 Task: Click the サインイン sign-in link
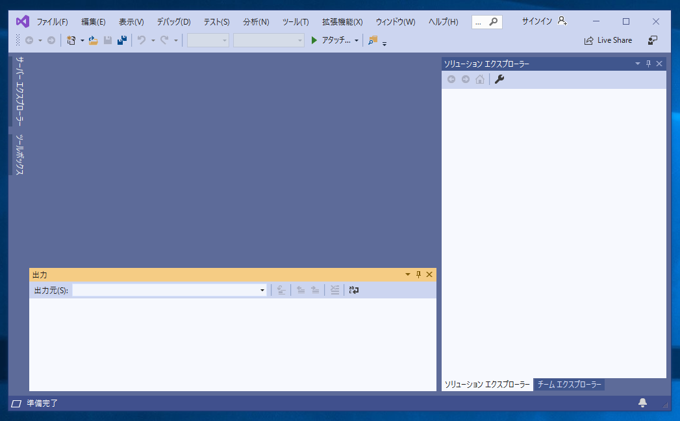click(x=537, y=21)
